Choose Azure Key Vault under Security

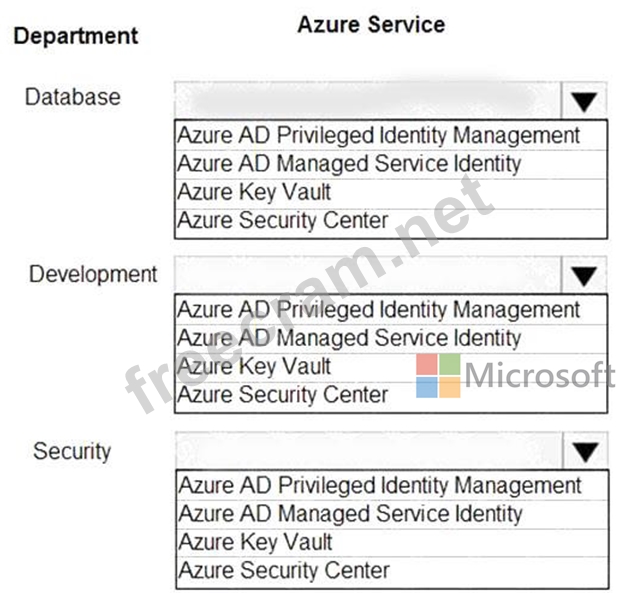point(392,543)
